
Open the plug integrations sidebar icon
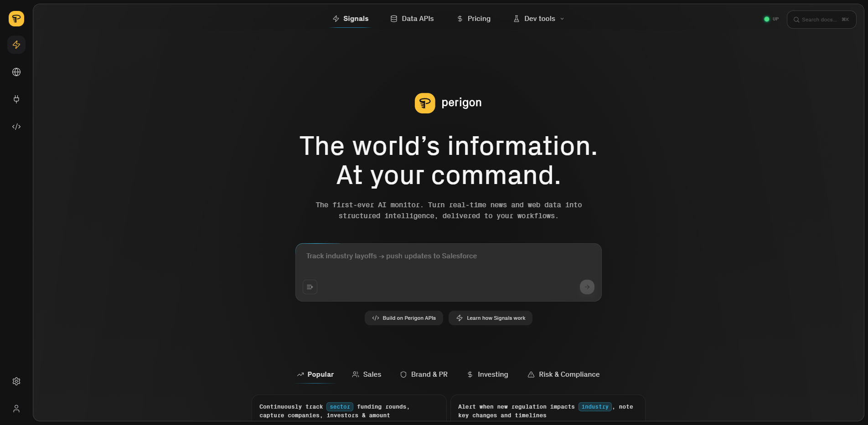16,99
